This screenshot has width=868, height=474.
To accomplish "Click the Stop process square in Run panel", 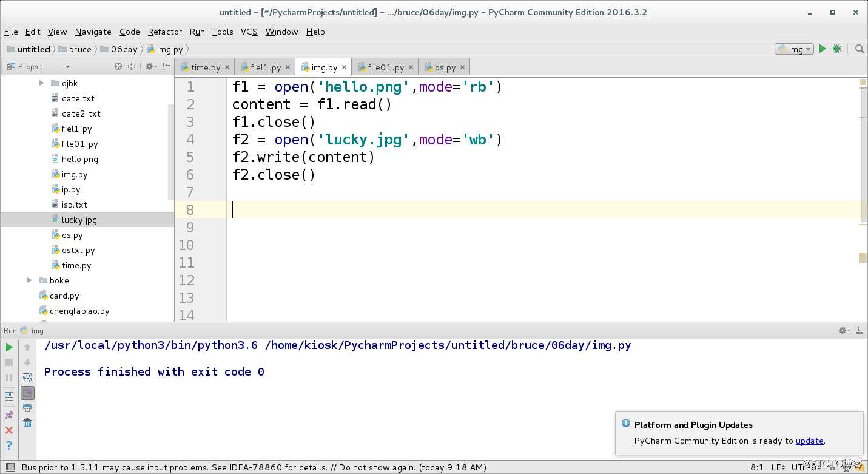I will coord(9,362).
